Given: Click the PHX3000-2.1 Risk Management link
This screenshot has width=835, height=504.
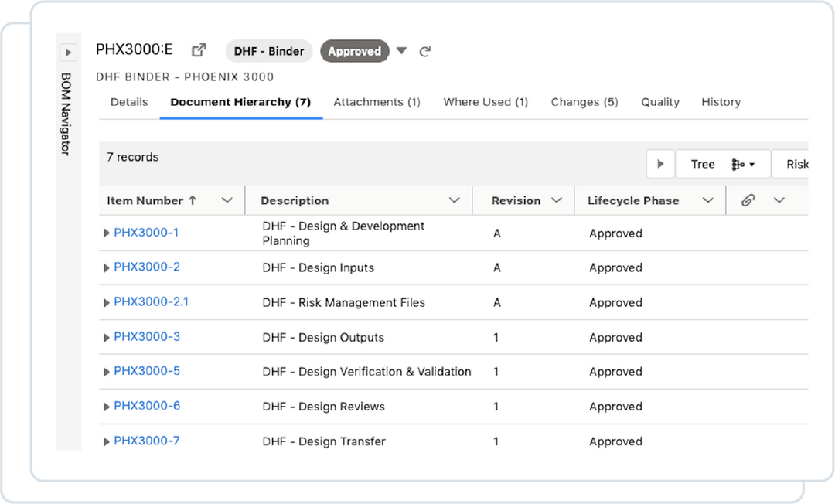Looking at the screenshot, I should click(151, 302).
